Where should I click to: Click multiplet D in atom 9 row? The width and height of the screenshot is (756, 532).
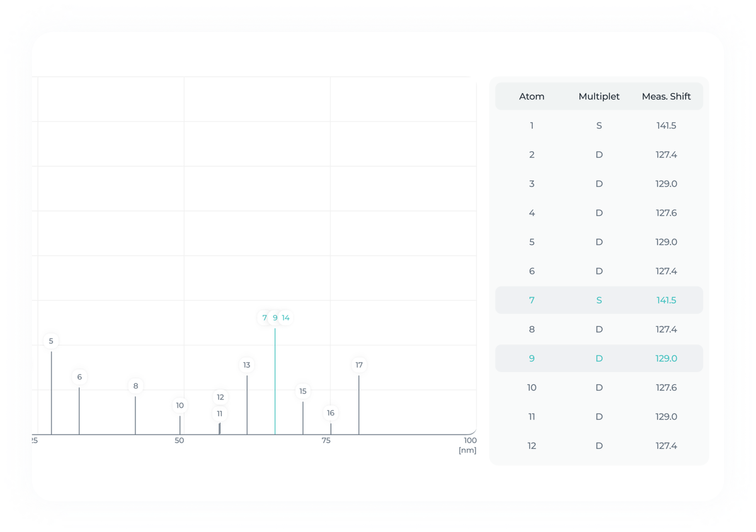pos(599,358)
